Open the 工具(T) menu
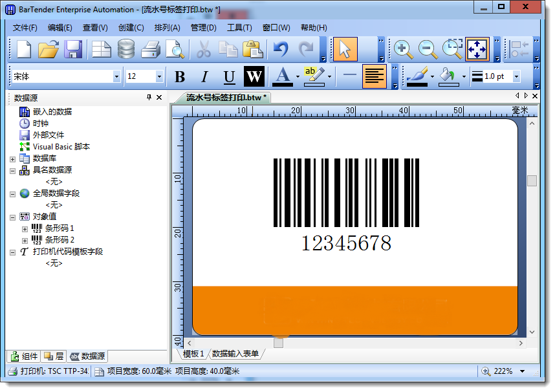555x392 pixels. click(x=239, y=28)
